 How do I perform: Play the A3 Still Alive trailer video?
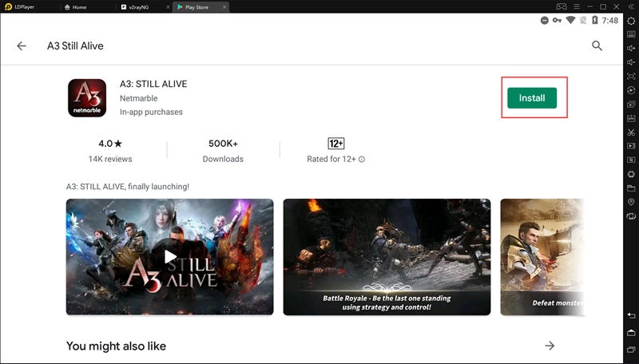tap(170, 257)
